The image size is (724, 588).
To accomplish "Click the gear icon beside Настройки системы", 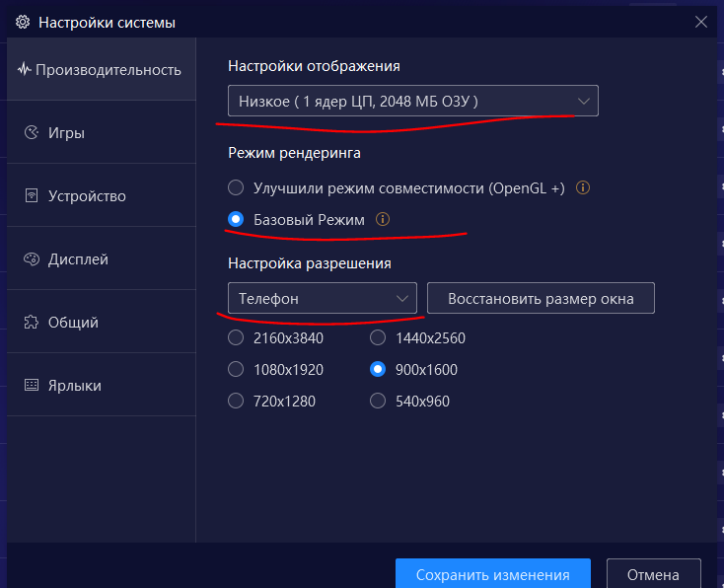I will (x=23, y=22).
